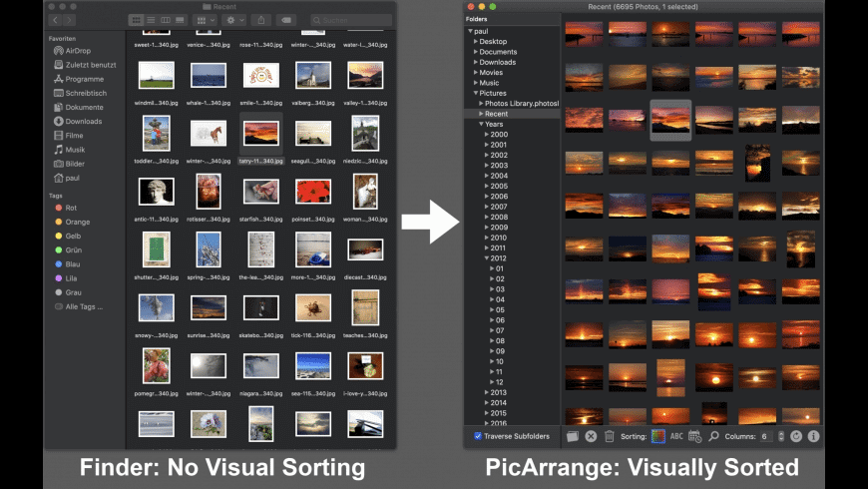Screen dimensions: 868x489
Task: Select antic-11...340.jpg statue file
Action: coord(156,192)
